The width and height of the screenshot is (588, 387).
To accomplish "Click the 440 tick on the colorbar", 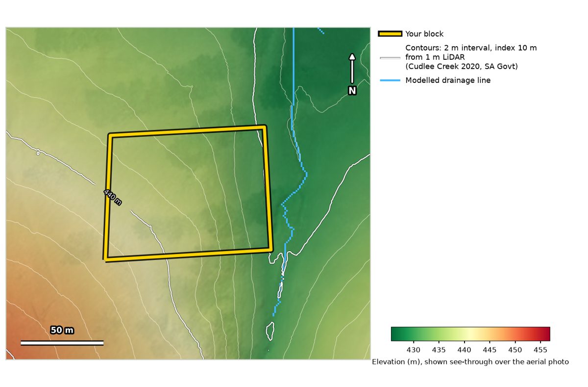I will tap(464, 350).
